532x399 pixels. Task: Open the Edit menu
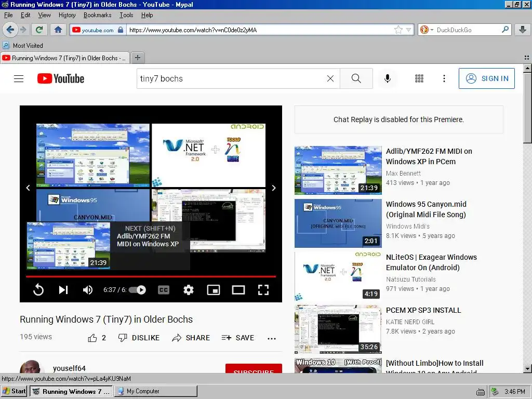[x=25, y=15]
